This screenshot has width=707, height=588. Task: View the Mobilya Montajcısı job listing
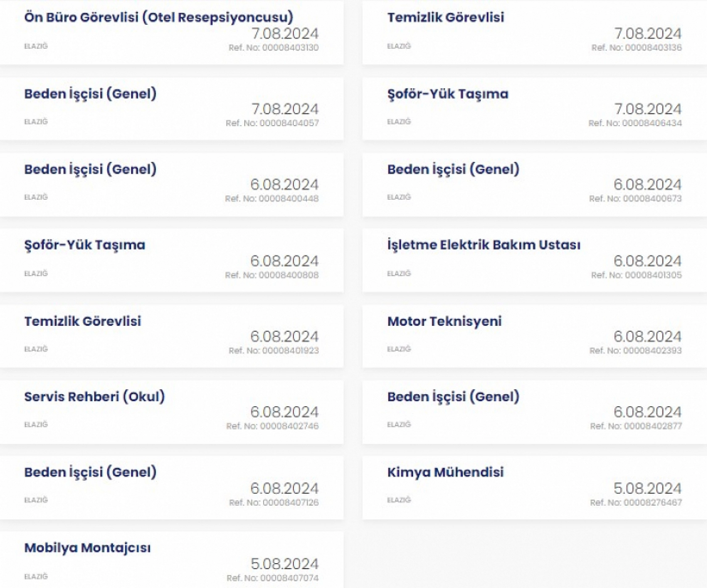(x=87, y=548)
